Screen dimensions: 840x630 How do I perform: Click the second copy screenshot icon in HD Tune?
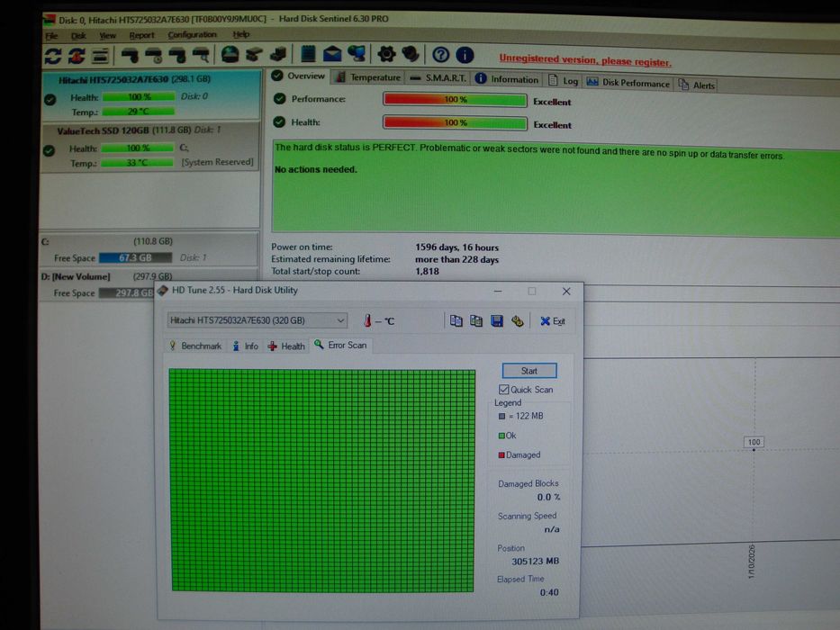point(475,320)
